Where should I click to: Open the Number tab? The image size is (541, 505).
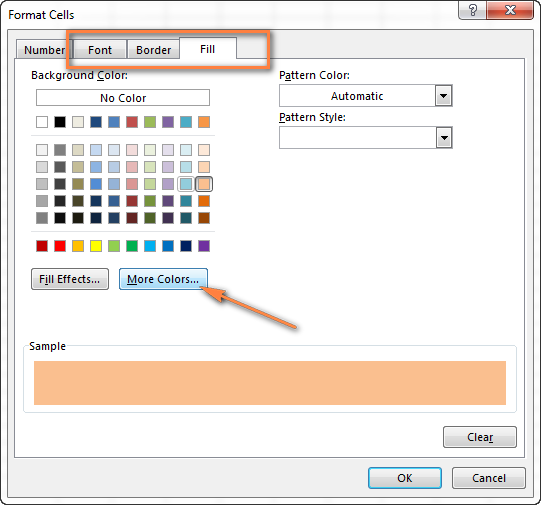pos(45,50)
